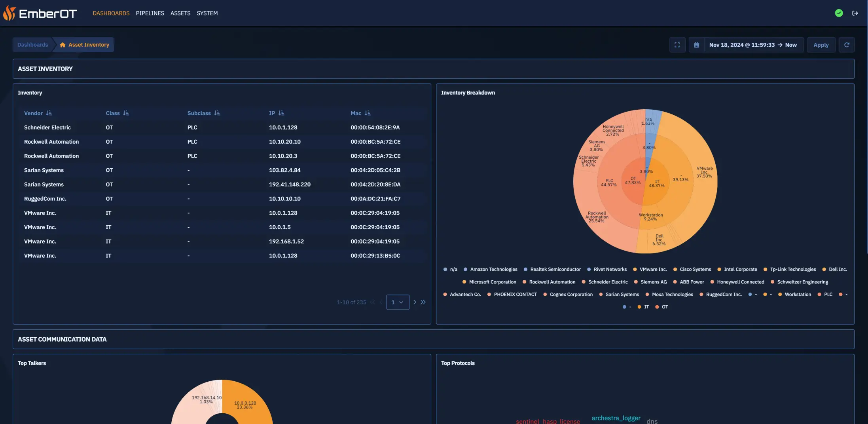The height and width of the screenshot is (424, 868).
Task: Click the EmberOT flame logo
Action: (9, 13)
